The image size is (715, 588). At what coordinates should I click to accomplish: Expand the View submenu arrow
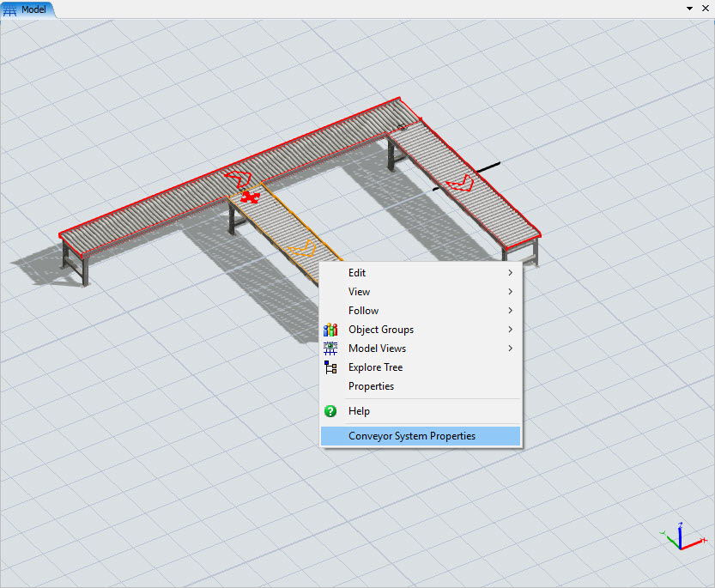pyautogui.click(x=510, y=292)
